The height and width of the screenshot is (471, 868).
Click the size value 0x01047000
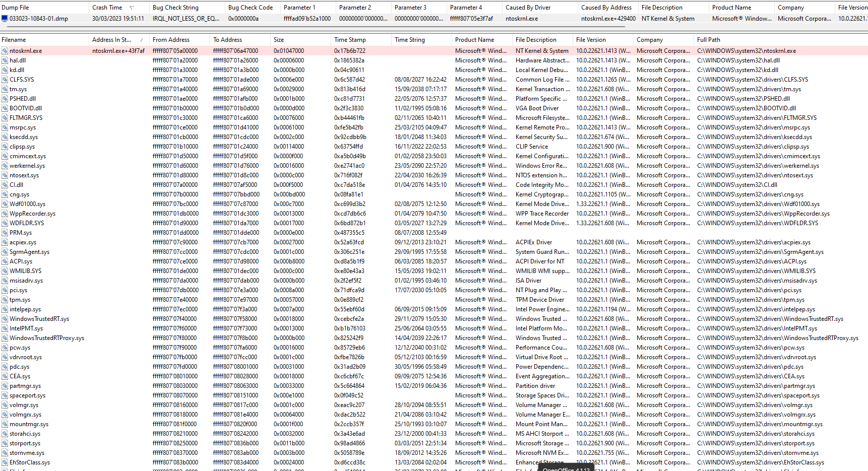pos(289,51)
